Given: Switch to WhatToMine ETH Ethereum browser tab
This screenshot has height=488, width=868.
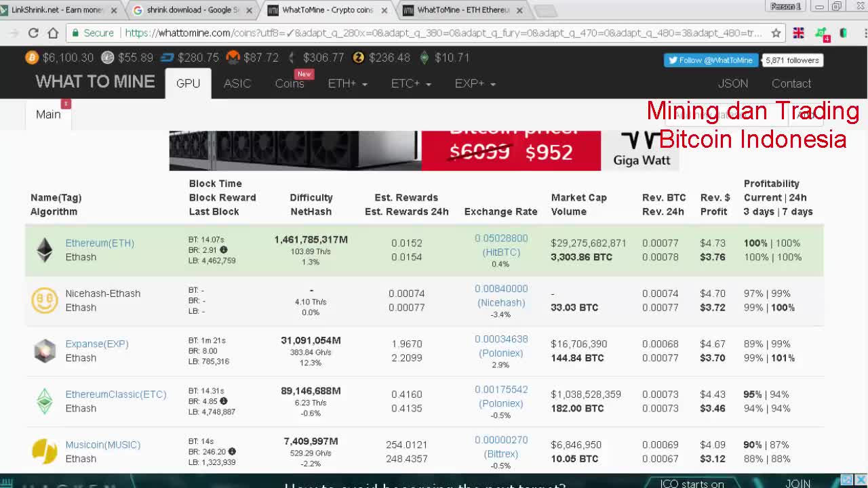Looking at the screenshot, I should point(464,10).
